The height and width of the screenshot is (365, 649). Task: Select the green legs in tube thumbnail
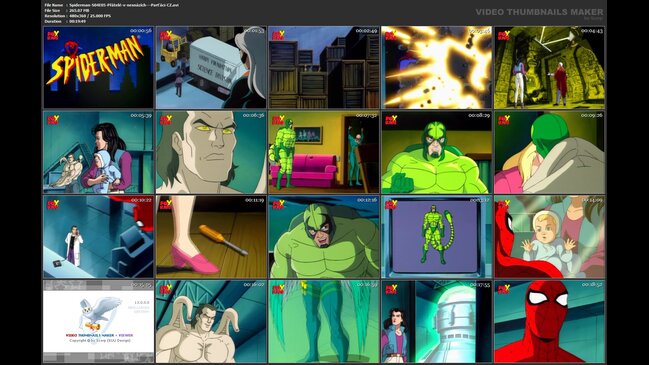[x=324, y=322]
